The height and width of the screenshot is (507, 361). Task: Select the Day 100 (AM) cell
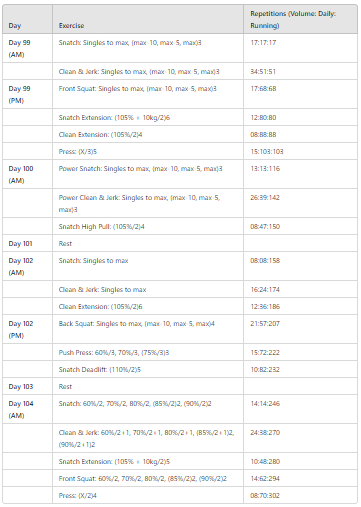[x=27, y=174]
